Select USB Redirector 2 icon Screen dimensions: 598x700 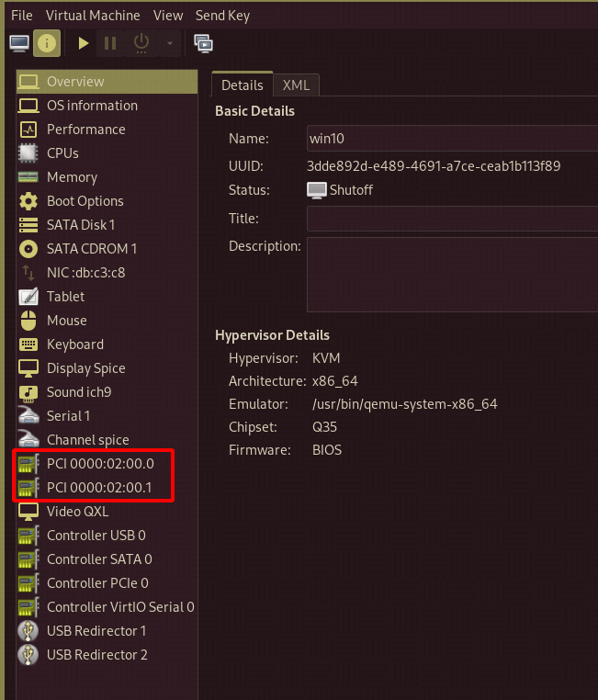tap(28, 655)
